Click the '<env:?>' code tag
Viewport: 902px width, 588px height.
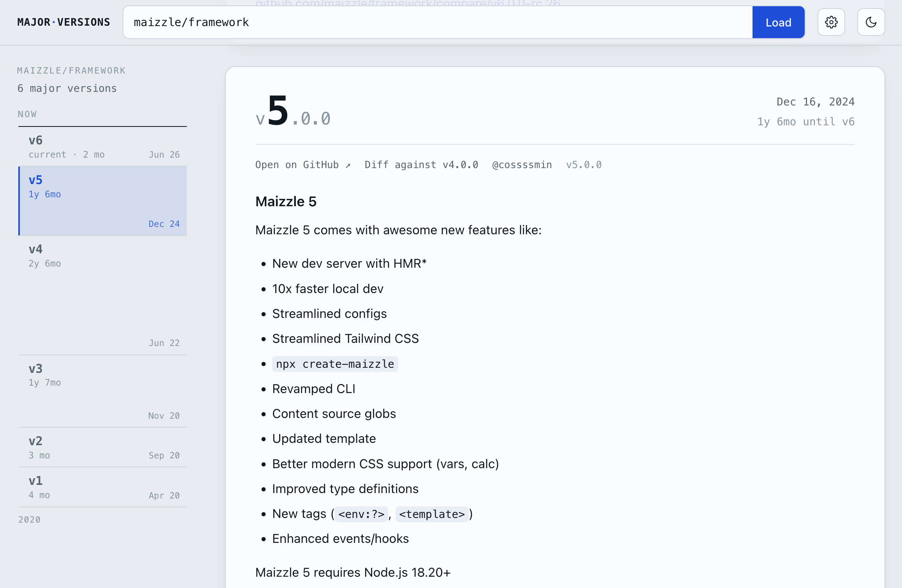pyautogui.click(x=361, y=514)
